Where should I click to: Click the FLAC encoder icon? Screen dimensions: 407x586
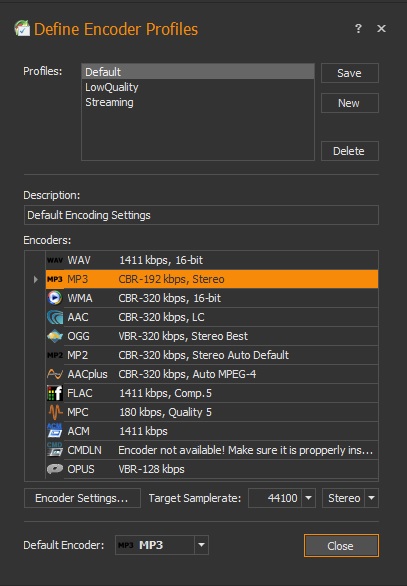point(55,393)
